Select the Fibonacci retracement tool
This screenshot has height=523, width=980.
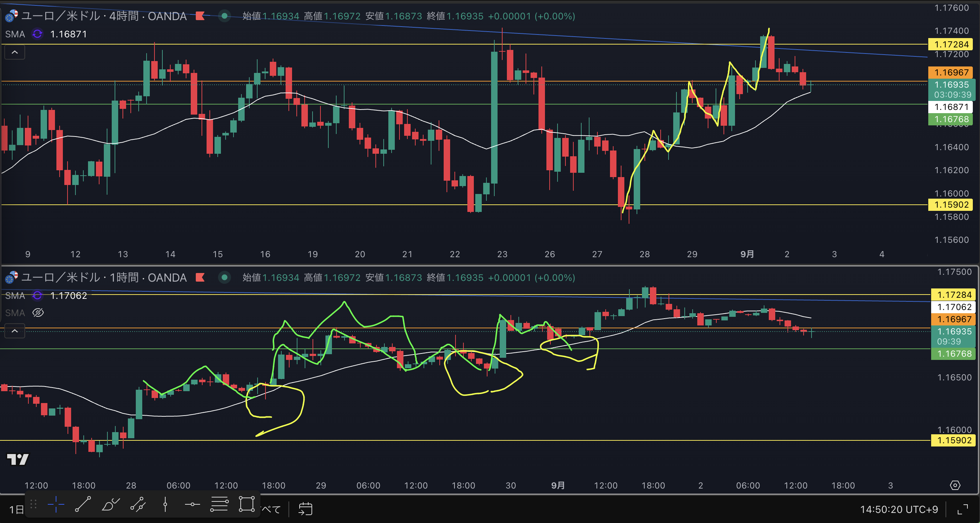point(219,505)
